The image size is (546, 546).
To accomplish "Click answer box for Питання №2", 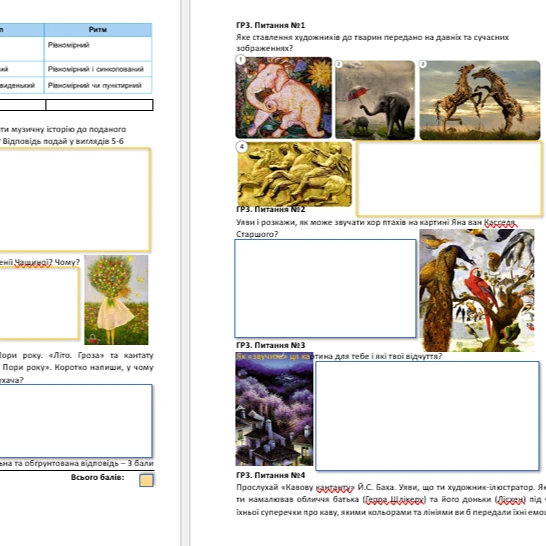I will [x=326, y=288].
